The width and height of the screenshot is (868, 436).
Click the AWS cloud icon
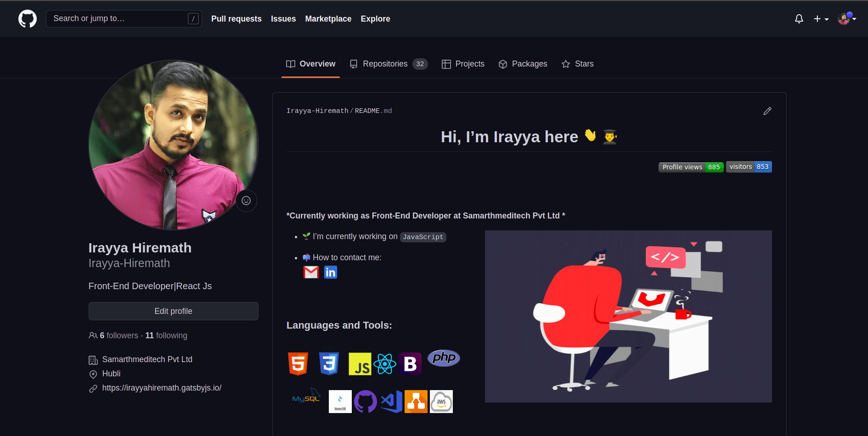point(441,402)
